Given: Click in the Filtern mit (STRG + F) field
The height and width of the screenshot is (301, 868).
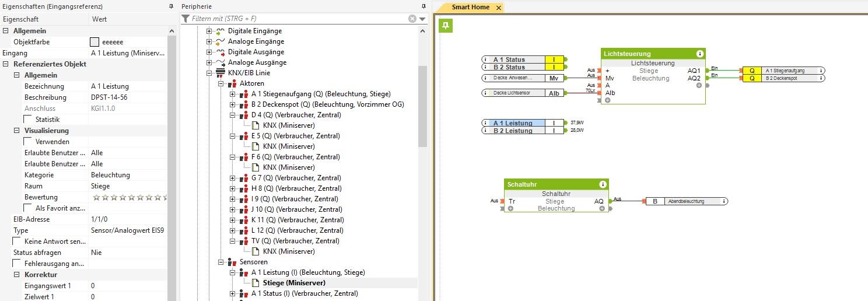Looking at the screenshot, I should pos(299,19).
